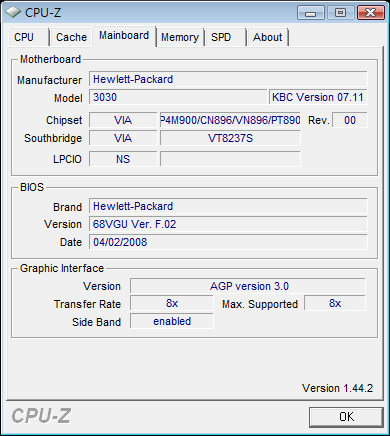Click the Side Band enabled field
Viewport: 390px width, 436px height.
pyautogui.click(x=172, y=321)
